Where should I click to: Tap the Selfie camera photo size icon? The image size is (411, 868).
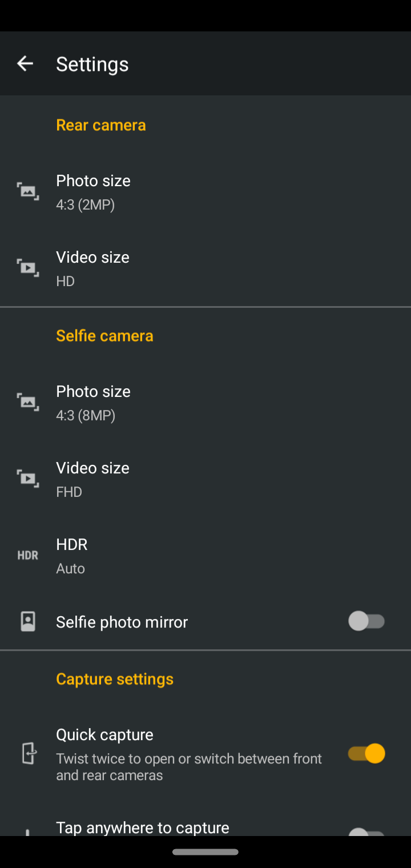click(27, 402)
